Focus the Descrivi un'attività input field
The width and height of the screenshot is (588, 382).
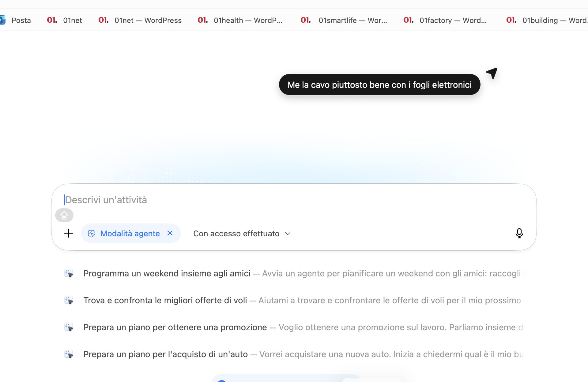(x=276, y=200)
